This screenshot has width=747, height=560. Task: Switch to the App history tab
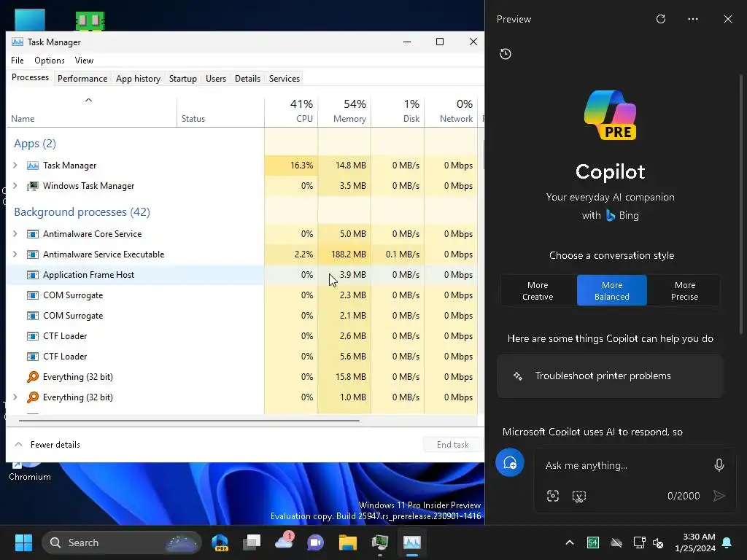[138, 79]
